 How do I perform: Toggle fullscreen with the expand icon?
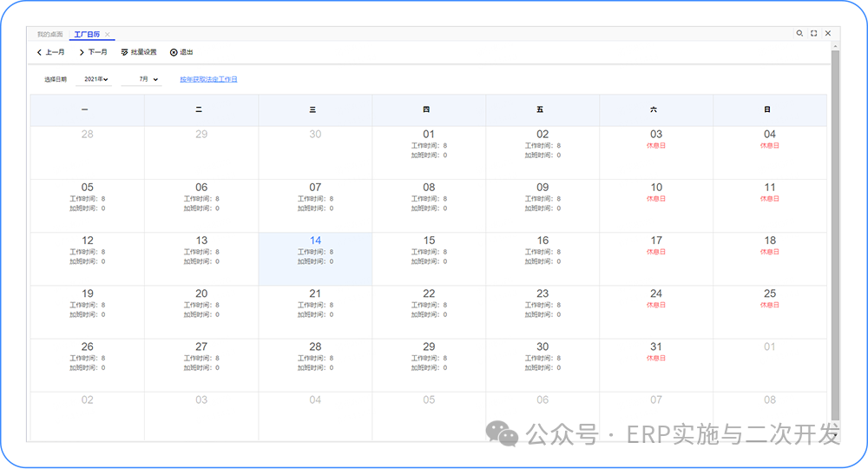[x=813, y=34]
